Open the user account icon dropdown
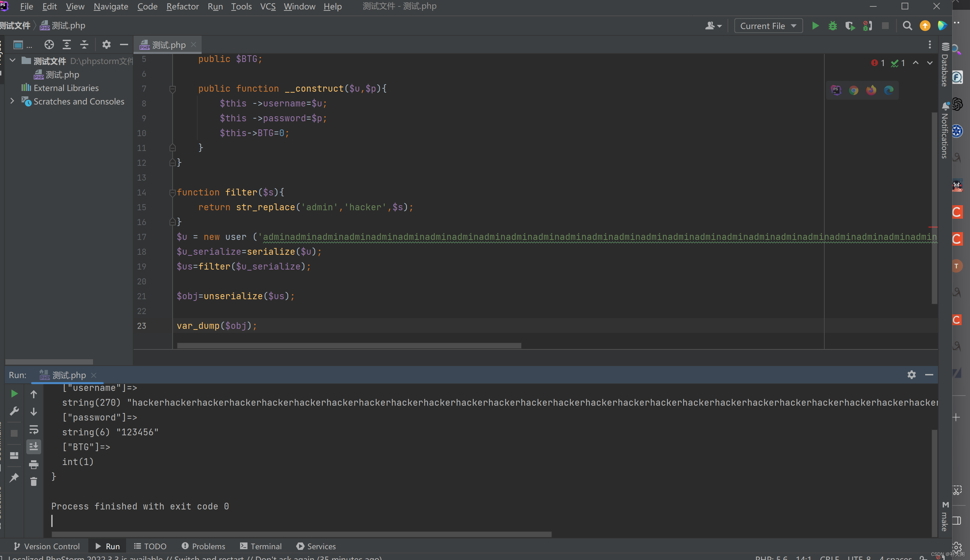This screenshot has width=970, height=560. pos(713,26)
